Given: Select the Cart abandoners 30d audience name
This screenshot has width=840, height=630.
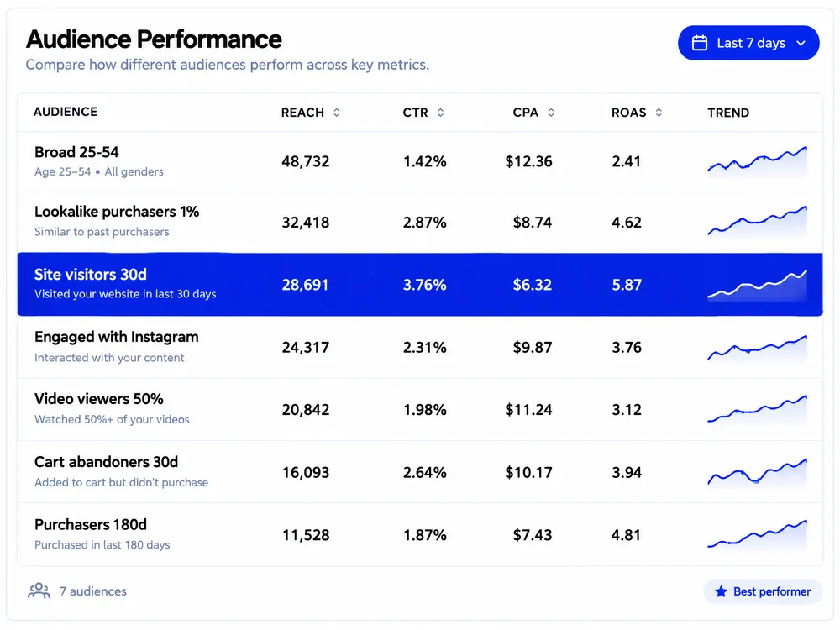Looking at the screenshot, I should [106, 462].
